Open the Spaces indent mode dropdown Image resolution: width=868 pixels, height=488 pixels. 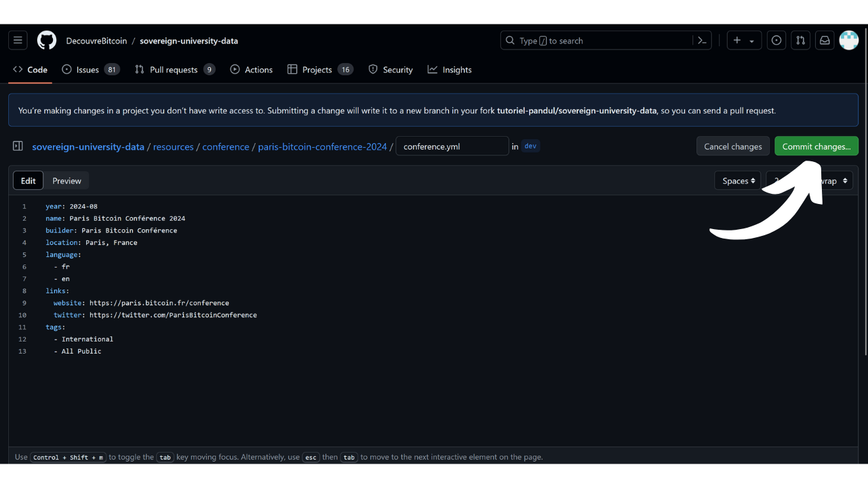pyautogui.click(x=738, y=181)
